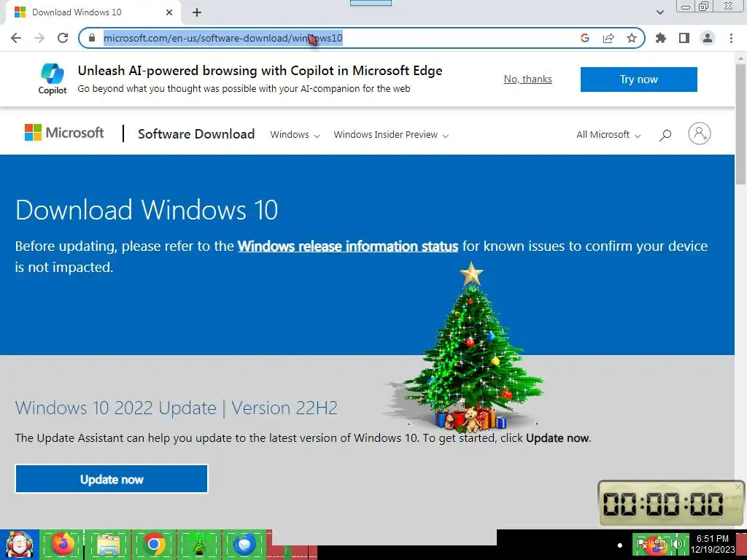Click the Santa Start button
This screenshot has width=747, height=560.
(x=19, y=544)
